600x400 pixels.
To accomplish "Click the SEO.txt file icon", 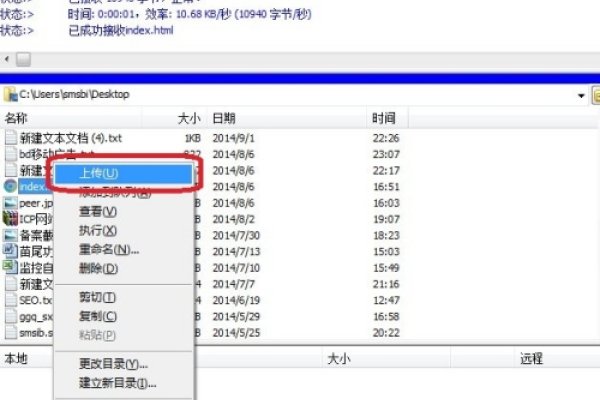I will [x=11, y=299].
